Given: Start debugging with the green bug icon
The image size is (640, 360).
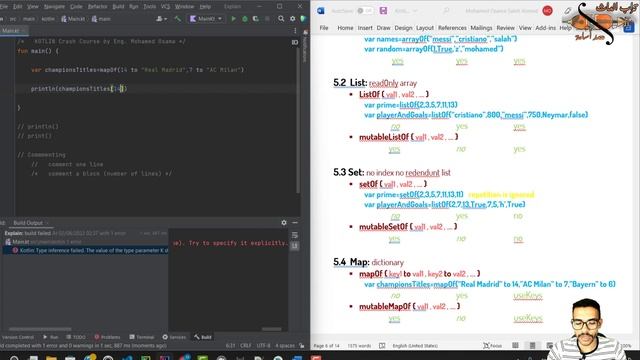Looking at the screenshot, I should point(245,19).
